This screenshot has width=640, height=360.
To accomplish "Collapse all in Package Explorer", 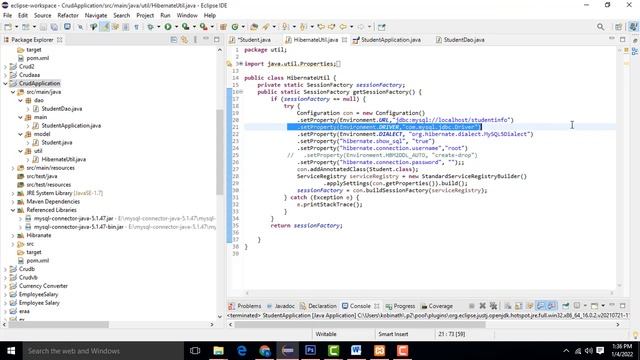I will [173, 40].
